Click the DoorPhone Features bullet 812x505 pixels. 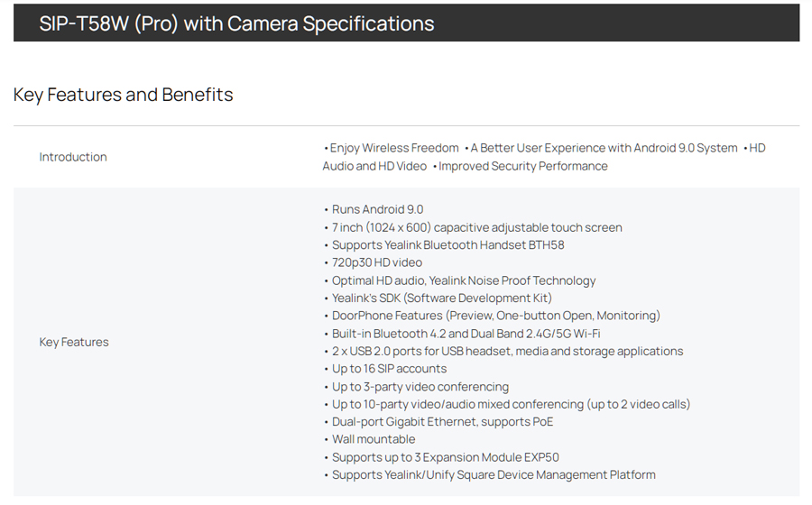click(495, 316)
